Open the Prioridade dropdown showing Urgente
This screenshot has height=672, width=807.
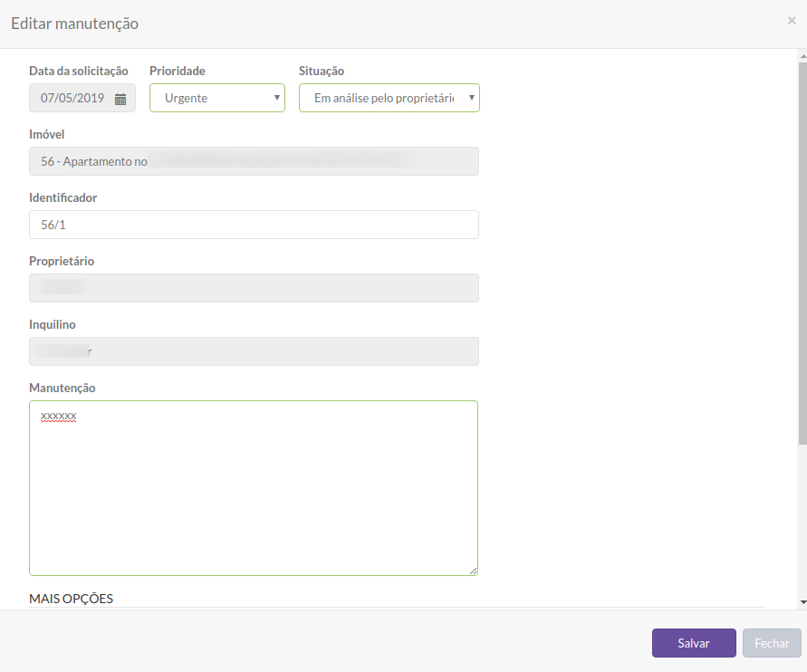pos(217,98)
